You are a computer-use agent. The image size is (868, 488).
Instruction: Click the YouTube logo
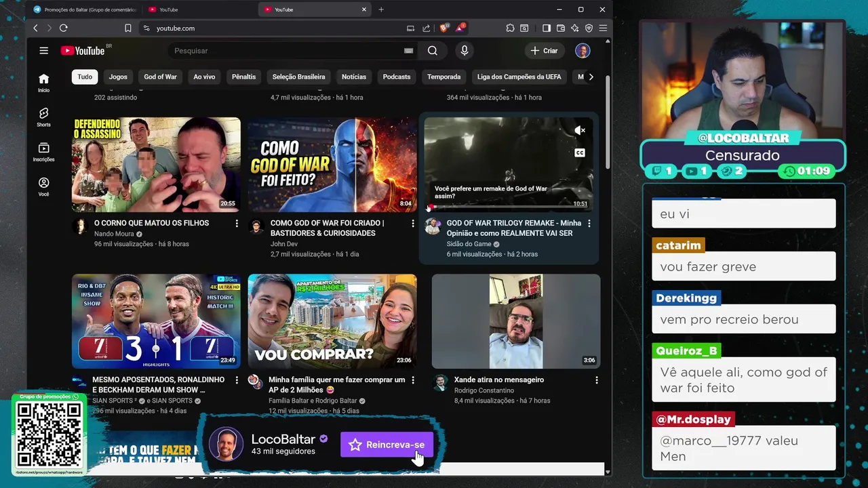pos(83,51)
